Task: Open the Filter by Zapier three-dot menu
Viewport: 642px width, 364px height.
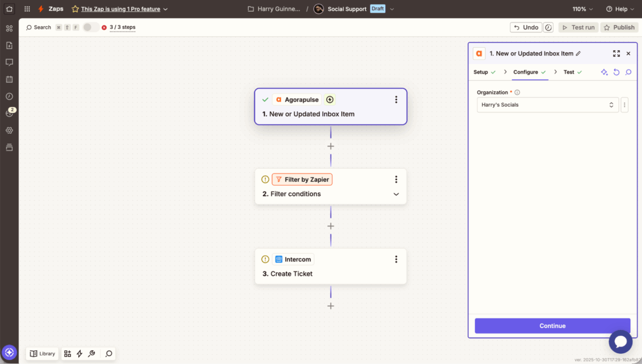Action: [x=396, y=179]
